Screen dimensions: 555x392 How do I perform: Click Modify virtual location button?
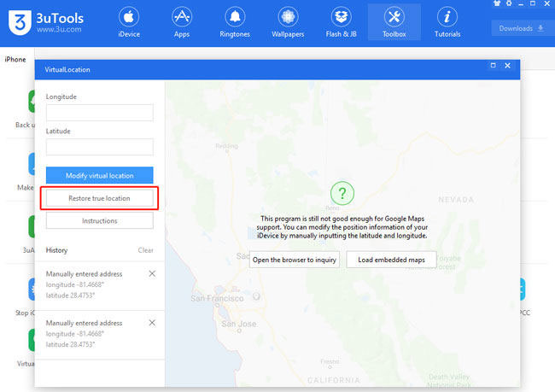99,175
